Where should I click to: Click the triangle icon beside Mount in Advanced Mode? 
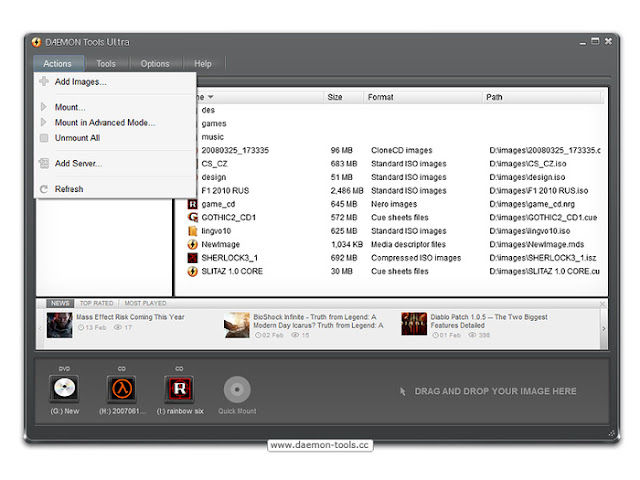[x=44, y=122]
